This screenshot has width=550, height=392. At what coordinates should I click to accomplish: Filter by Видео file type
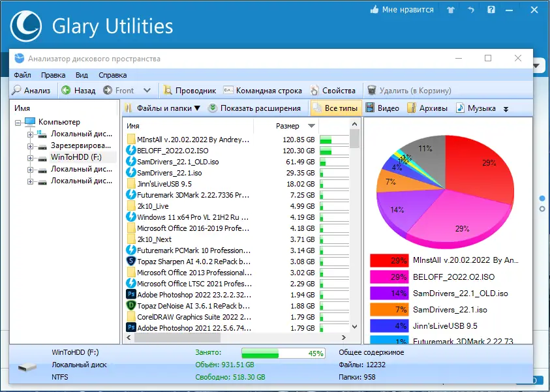pyautogui.click(x=382, y=108)
